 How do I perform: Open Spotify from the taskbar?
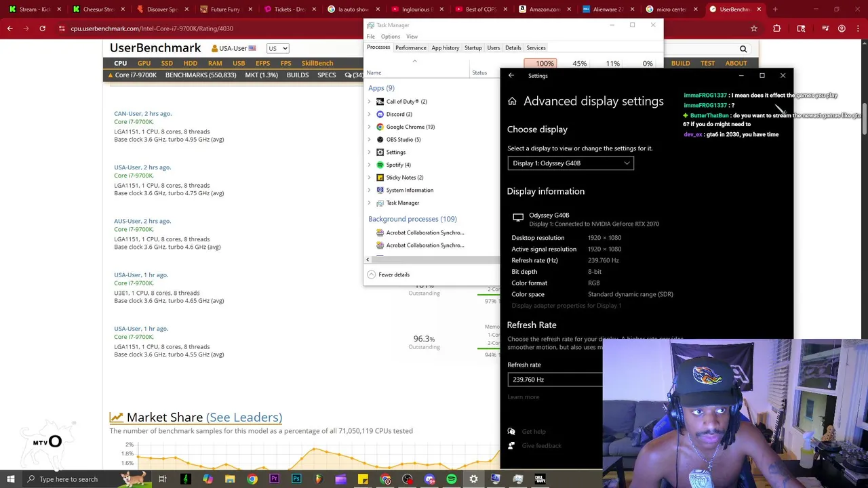452,479
